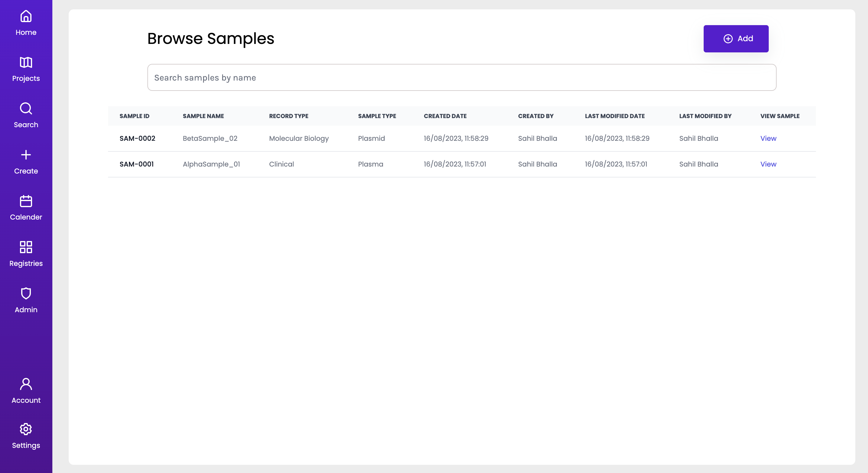Click the Admin label in sidebar
The image size is (868, 473).
coord(26,309)
